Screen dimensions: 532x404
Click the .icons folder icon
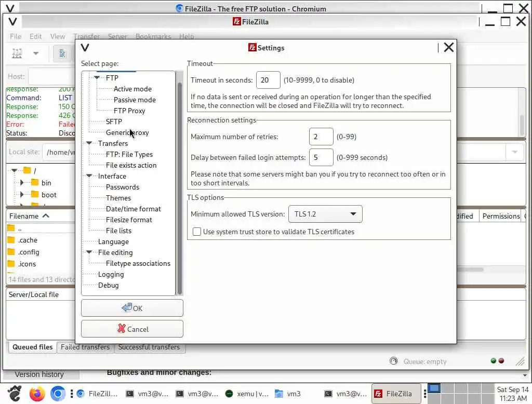tap(11, 264)
